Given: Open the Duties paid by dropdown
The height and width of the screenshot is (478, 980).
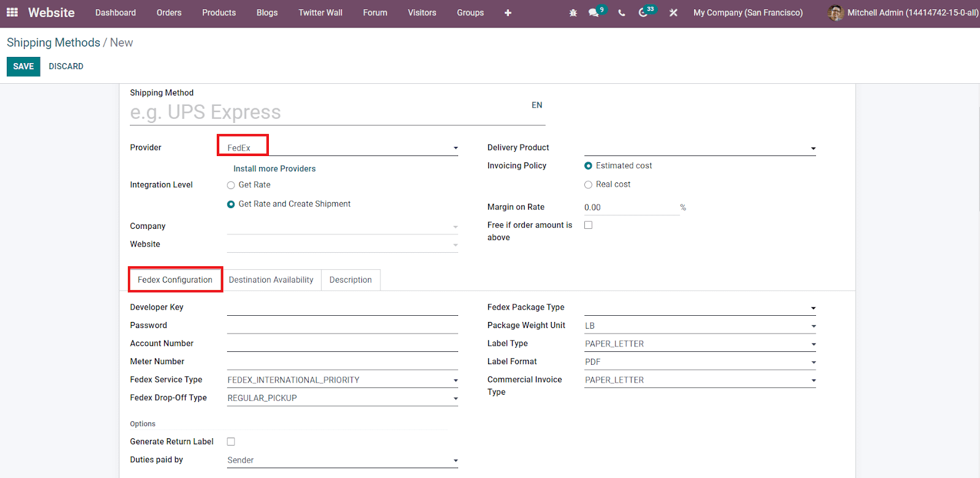Looking at the screenshot, I should 342,460.
